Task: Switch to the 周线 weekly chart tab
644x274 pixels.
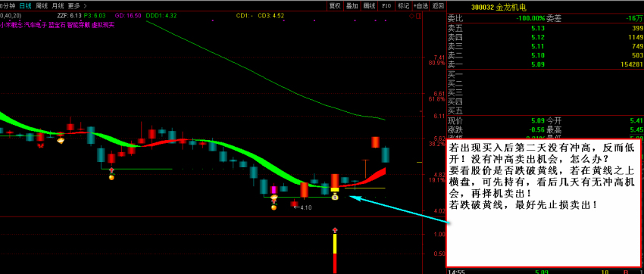Action: pyautogui.click(x=42, y=6)
